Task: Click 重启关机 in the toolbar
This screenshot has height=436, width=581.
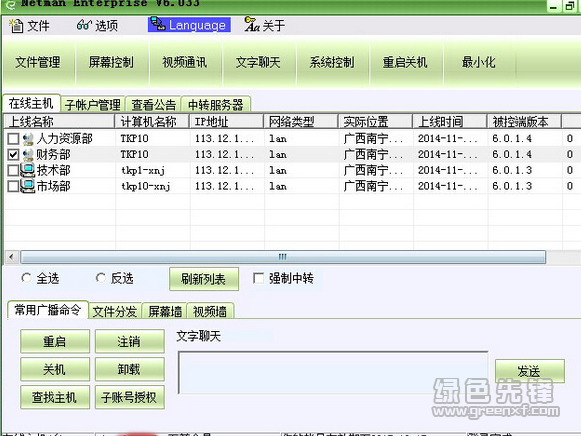Action: tap(406, 62)
